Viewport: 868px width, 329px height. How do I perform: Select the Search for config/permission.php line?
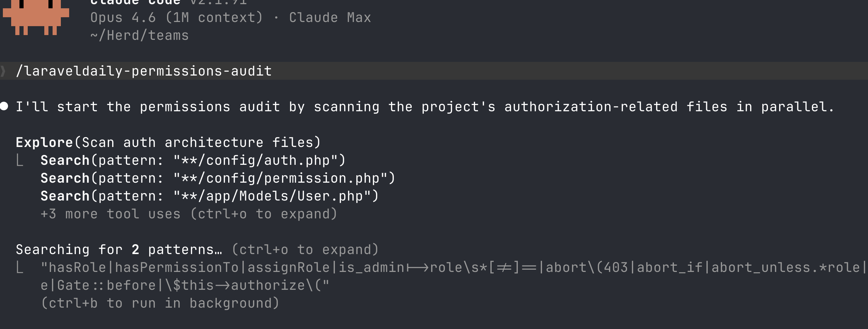(x=218, y=178)
